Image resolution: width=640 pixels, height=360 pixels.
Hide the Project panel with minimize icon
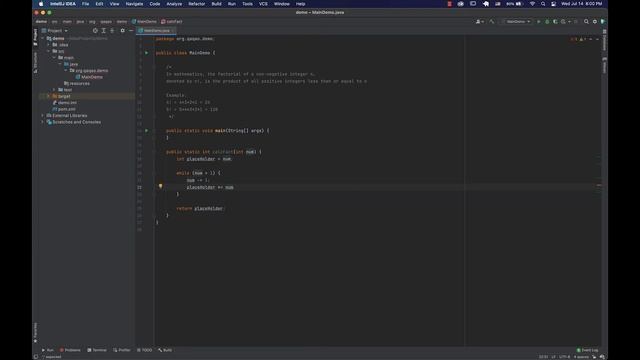coord(131,31)
